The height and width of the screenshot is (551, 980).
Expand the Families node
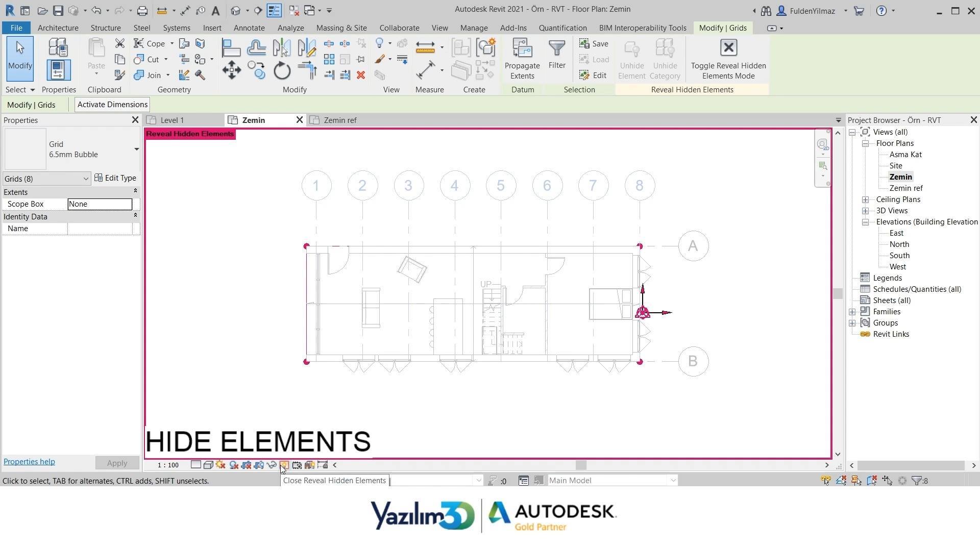click(852, 312)
